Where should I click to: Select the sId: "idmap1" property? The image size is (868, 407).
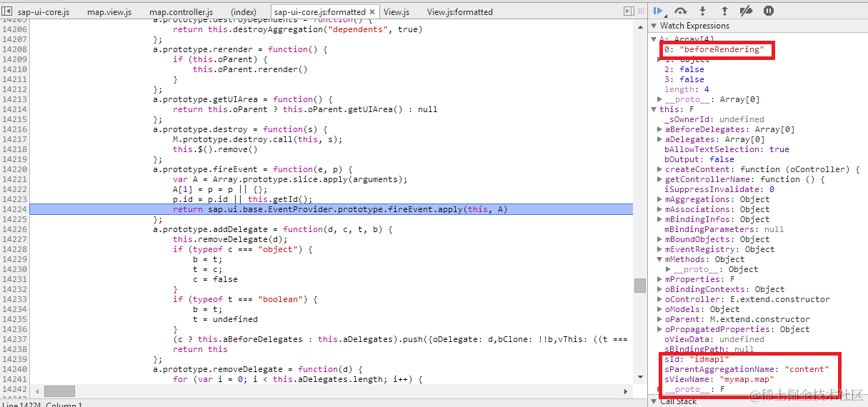click(696, 359)
